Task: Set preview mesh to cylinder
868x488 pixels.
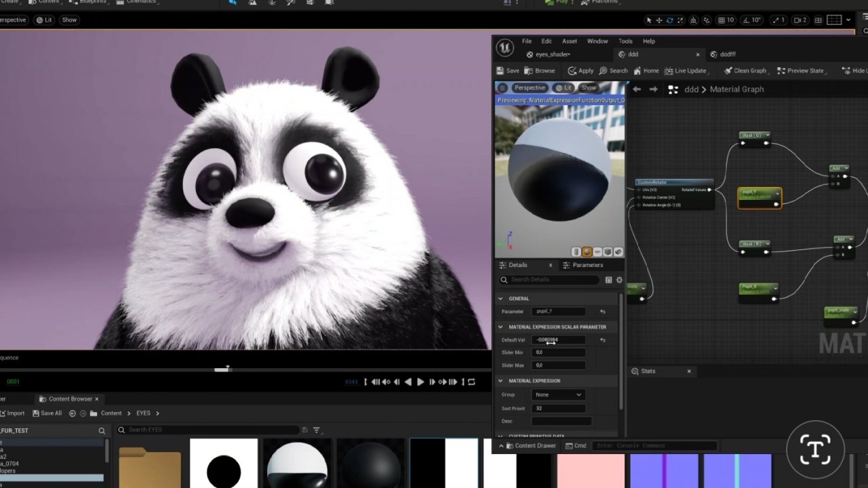Action: click(576, 251)
